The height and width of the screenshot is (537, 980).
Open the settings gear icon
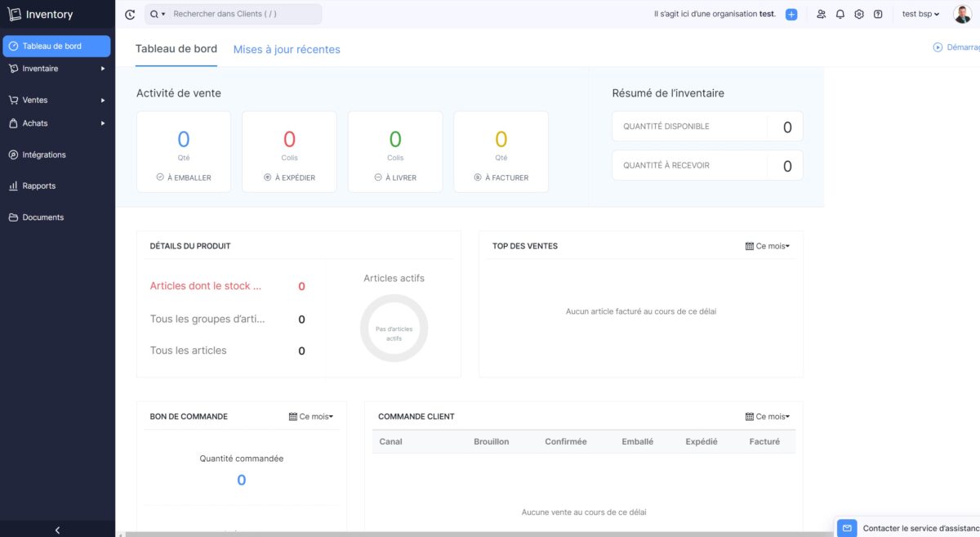[858, 14]
